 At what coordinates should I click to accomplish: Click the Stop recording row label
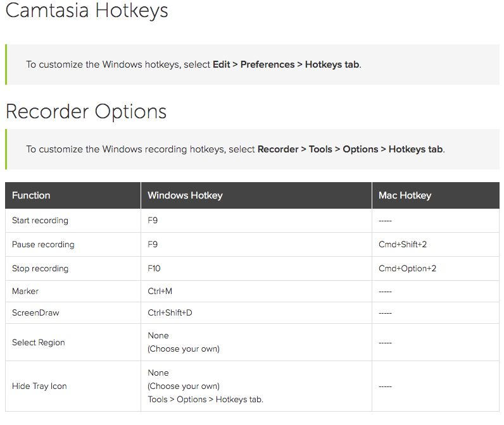coord(40,269)
